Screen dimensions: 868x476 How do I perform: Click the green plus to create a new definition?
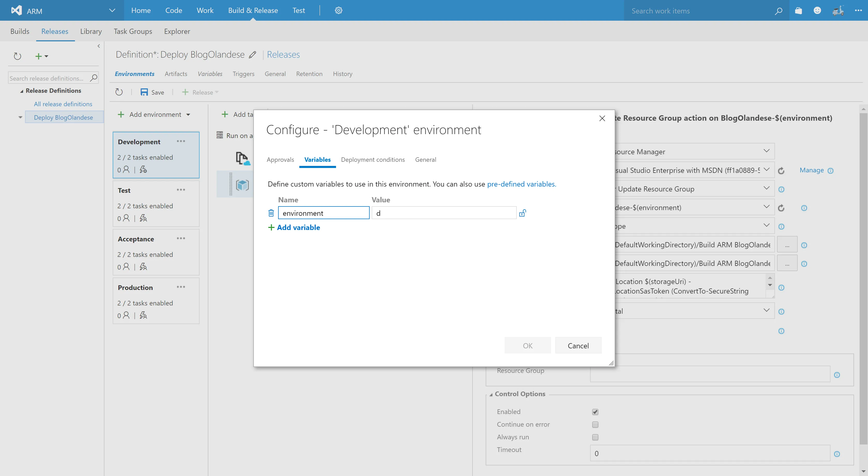[39, 56]
